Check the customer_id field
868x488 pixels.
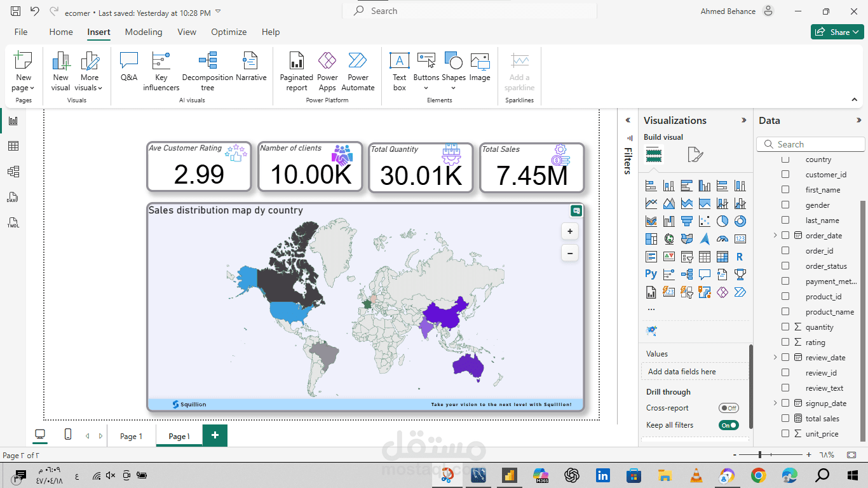point(785,175)
